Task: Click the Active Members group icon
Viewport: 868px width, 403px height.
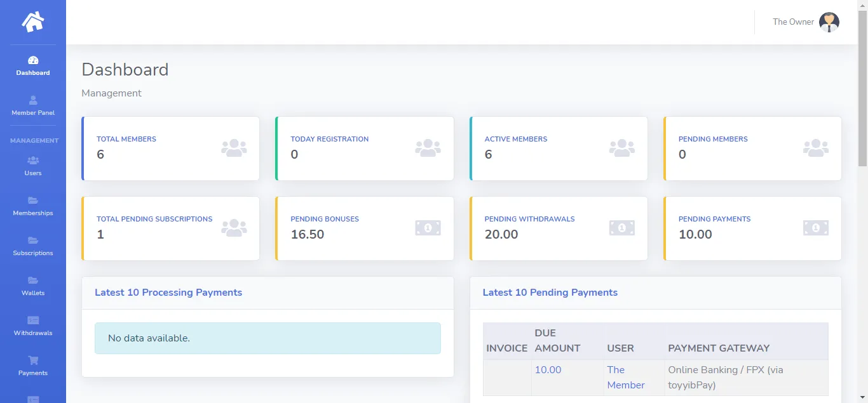Action: [621, 147]
